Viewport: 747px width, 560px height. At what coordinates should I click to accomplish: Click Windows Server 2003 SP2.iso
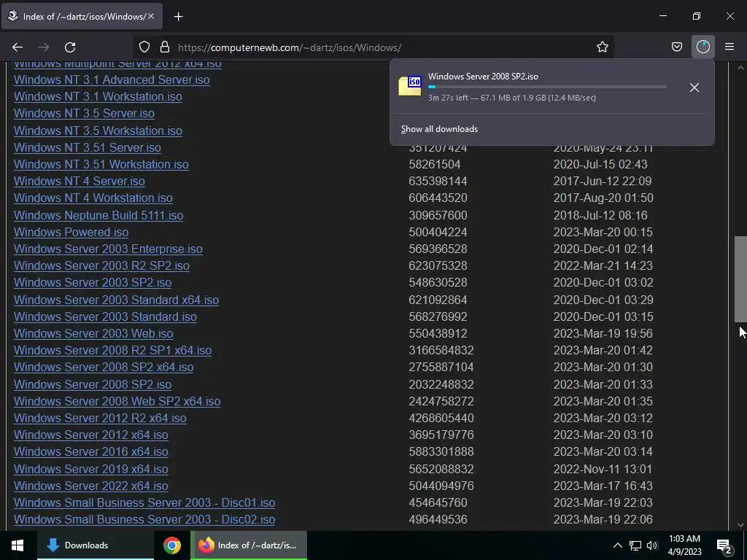coord(93,282)
